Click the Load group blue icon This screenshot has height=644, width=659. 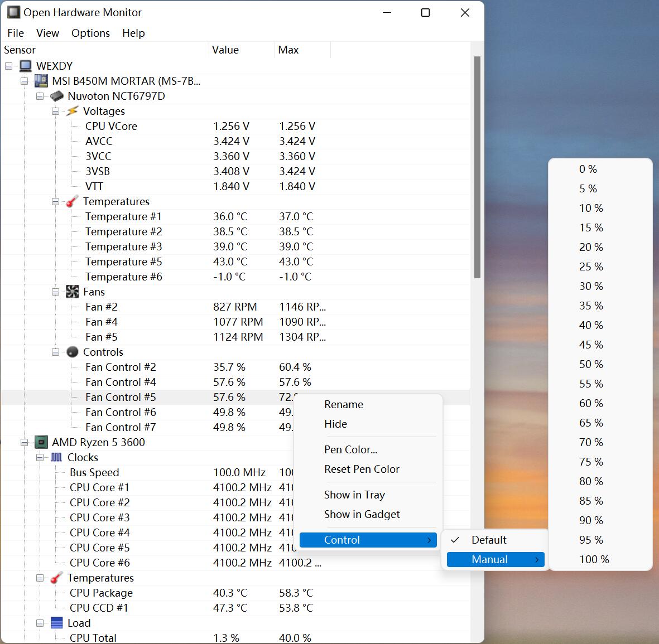[57, 623]
